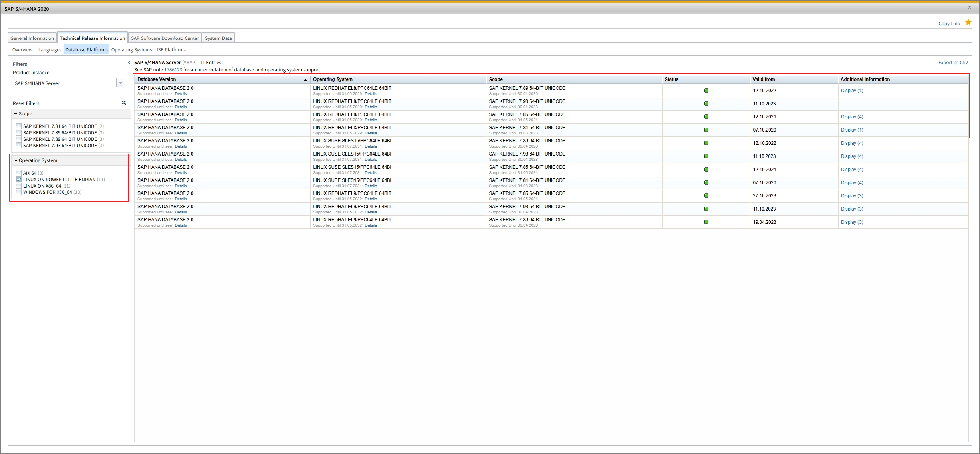Check the LINUX ON X86_64 filter

tap(18, 186)
